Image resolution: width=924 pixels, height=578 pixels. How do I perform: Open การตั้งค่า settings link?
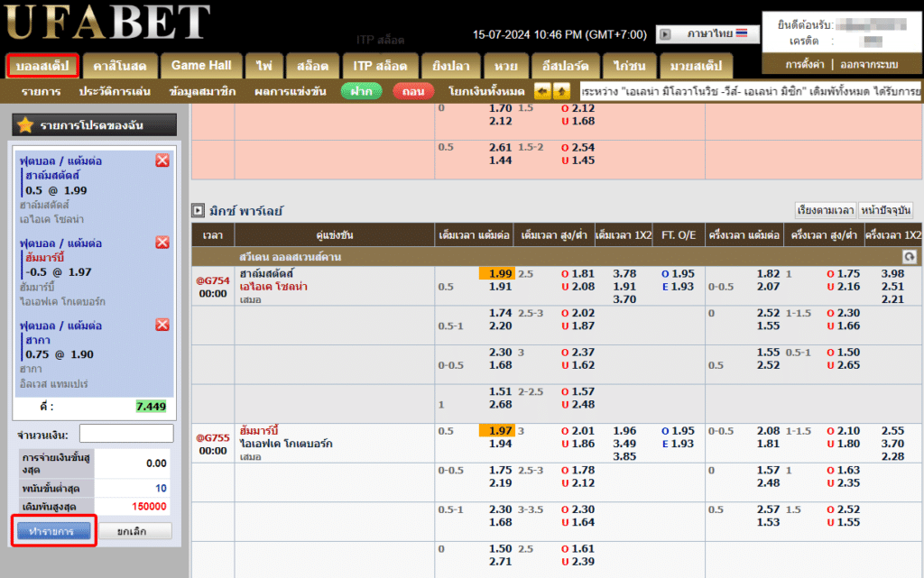point(804,64)
